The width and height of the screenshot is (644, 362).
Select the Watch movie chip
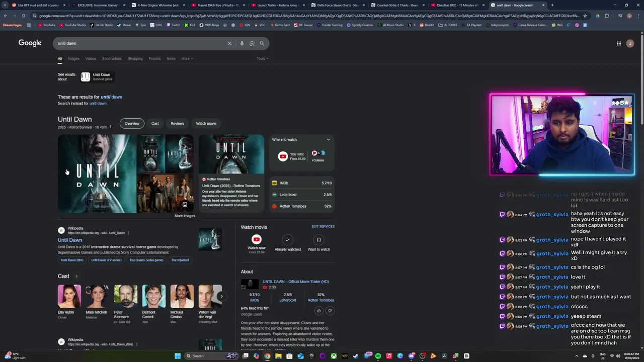(206, 123)
